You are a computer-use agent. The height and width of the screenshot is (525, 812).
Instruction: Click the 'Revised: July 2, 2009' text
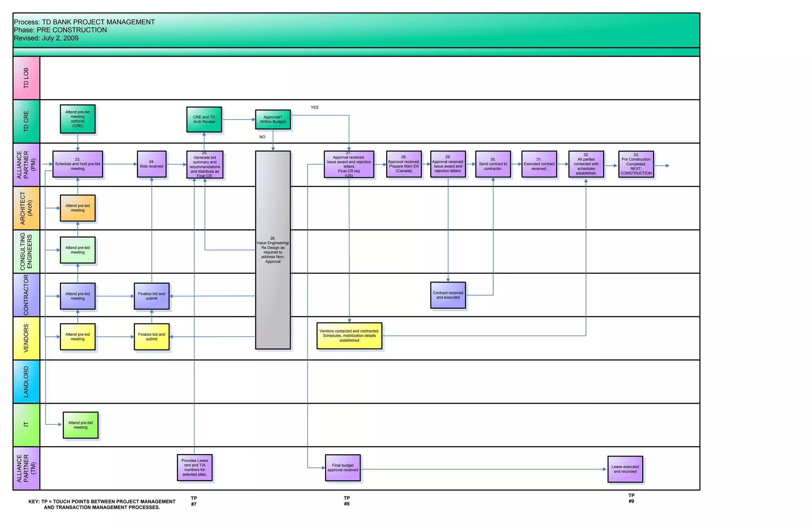pos(46,38)
